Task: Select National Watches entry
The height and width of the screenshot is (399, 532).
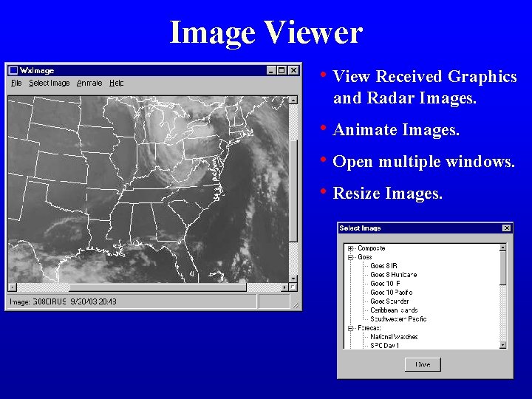Action: (394, 337)
